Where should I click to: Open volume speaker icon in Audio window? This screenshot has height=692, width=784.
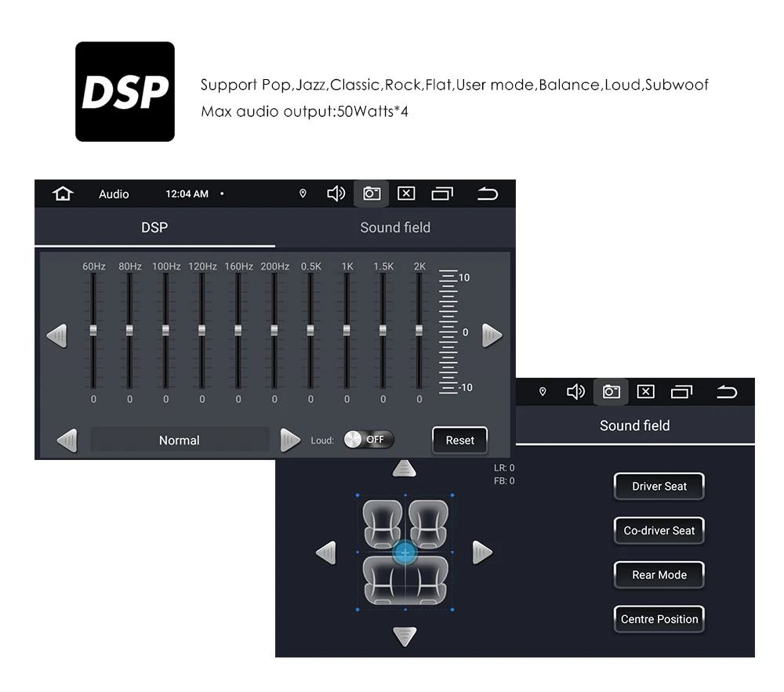(336, 194)
